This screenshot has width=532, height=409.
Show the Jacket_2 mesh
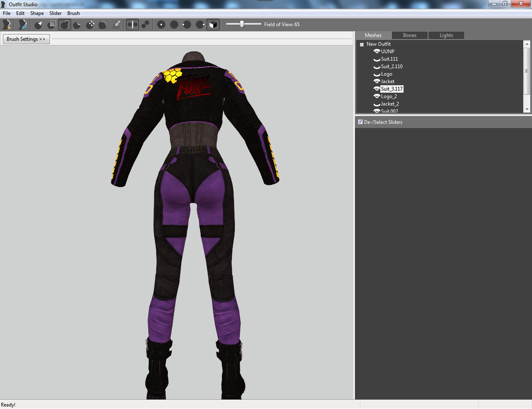click(377, 104)
